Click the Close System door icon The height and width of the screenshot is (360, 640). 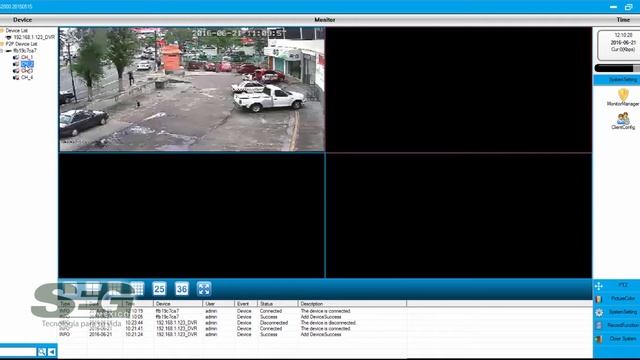point(599,339)
